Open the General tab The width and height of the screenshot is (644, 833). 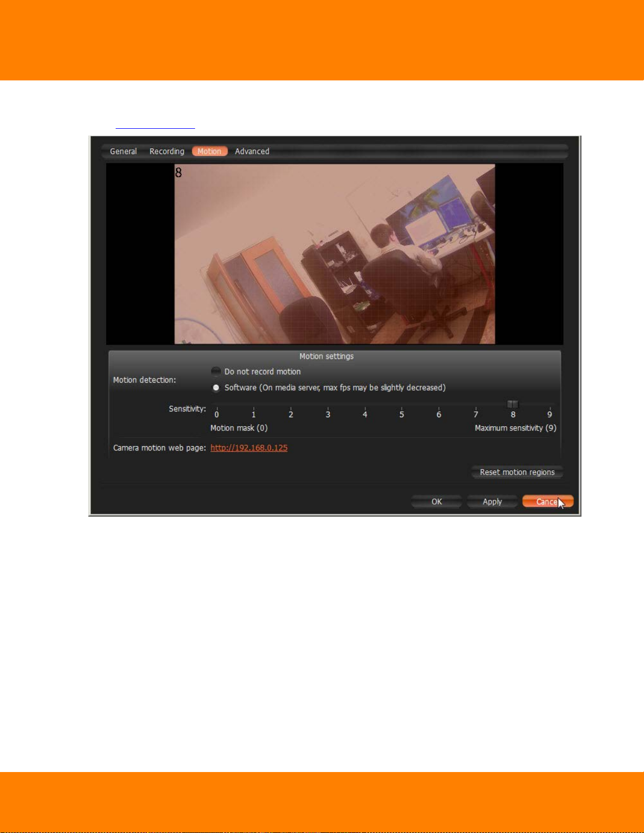(x=123, y=151)
